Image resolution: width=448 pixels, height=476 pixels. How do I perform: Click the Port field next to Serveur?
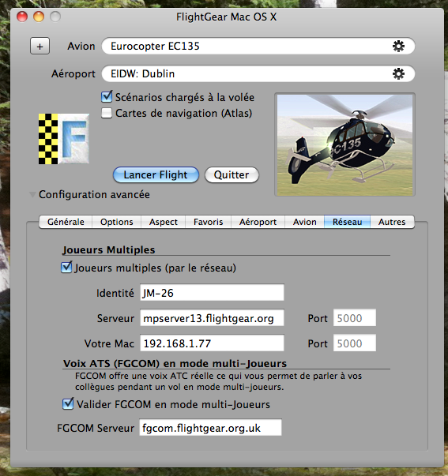pyautogui.click(x=355, y=318)
